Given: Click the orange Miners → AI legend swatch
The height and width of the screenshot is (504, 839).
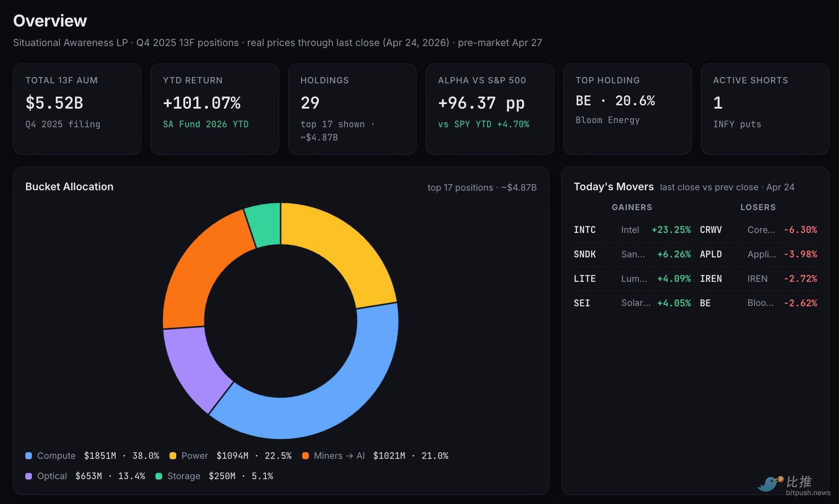Looking at the screenshot, I should tap(306, 456).
